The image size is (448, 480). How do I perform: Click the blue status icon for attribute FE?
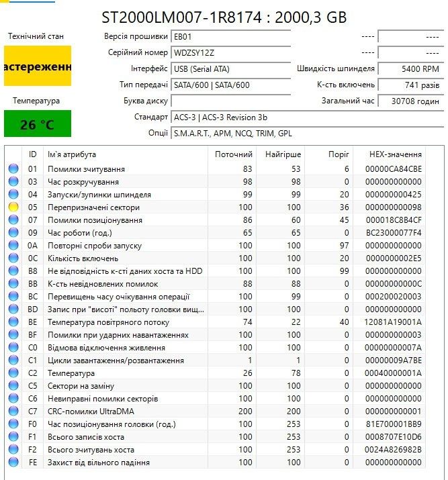[13, 463]
